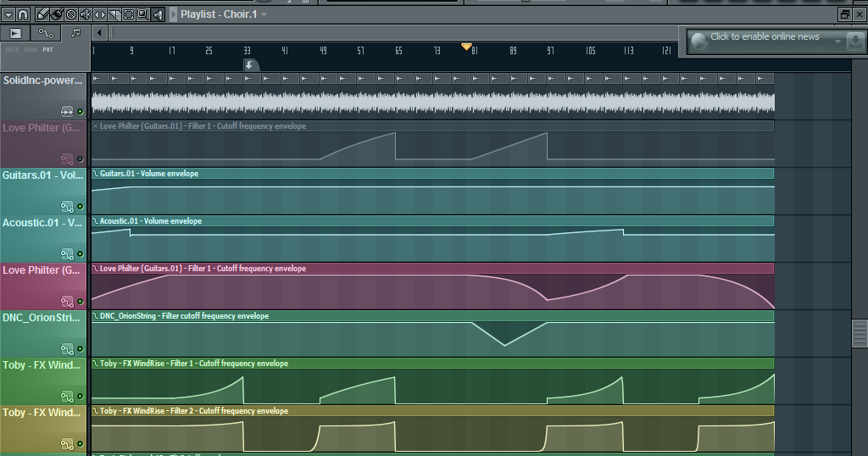The width and height of the screenshot is (868, 456).
Task: Toggle the magnet snap-to-grid button
Action: pyautogui.click(x=23, y=14)
